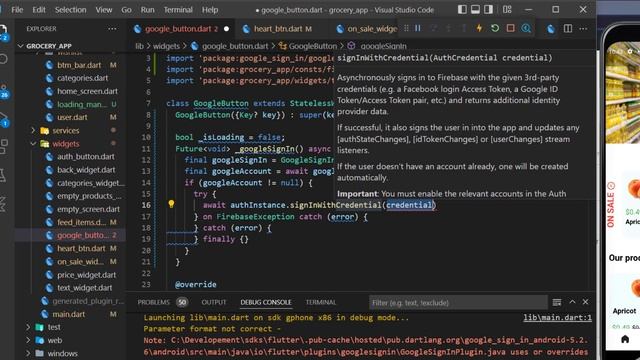The width and height of the screenshot is (640, 360).
Task: Toggle the bottom panel visibility
Action: point(475,9)
